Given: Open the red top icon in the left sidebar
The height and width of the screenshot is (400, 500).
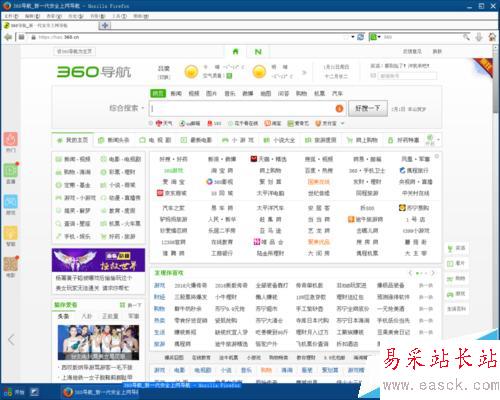Looking at the screenshot, I should [11, 139].
